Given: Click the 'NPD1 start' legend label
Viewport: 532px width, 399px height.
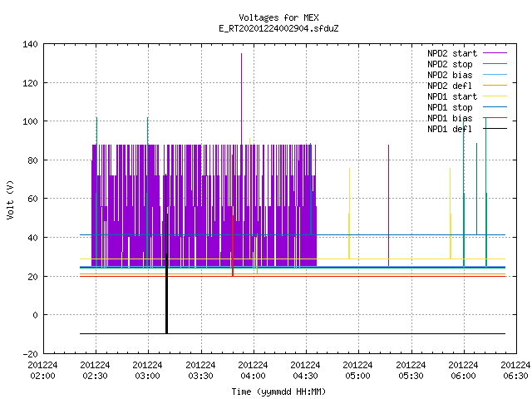Looking at the screenshot, I should (x=452, y=96).
